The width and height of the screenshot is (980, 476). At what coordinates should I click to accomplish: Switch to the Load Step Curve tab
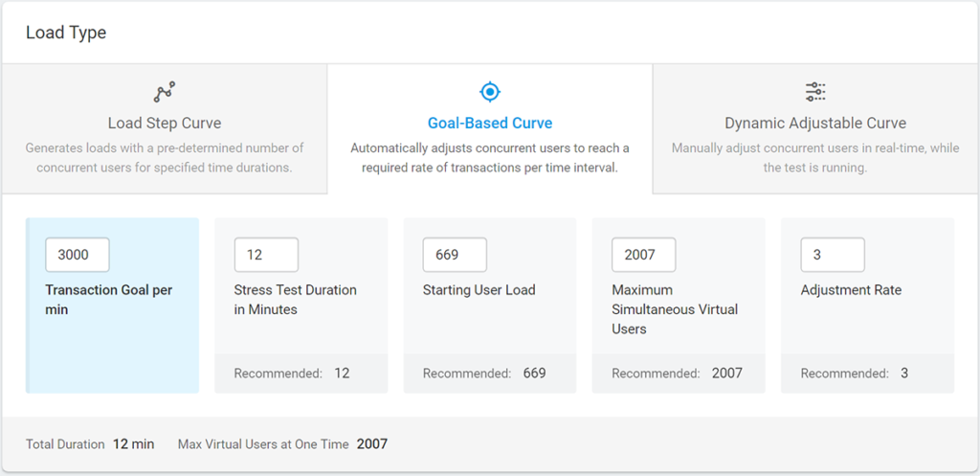pyautogui.click(x=164, y=124)
